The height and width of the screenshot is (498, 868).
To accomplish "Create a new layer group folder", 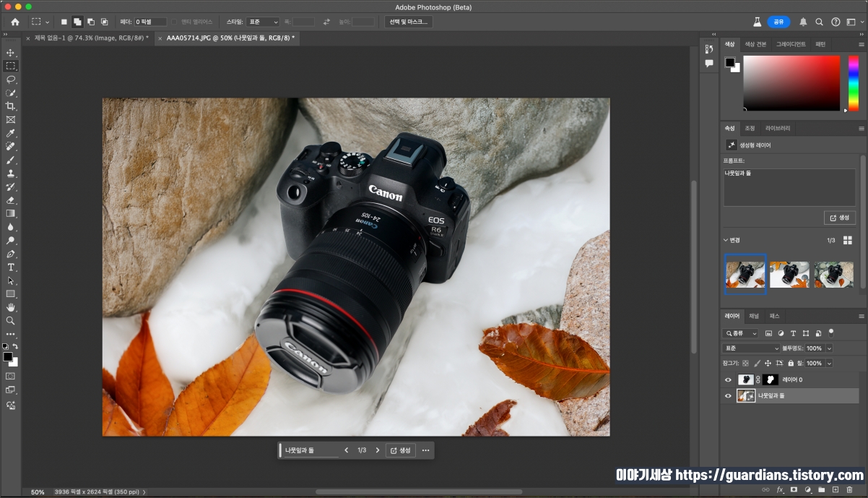I will click(821, 489).
